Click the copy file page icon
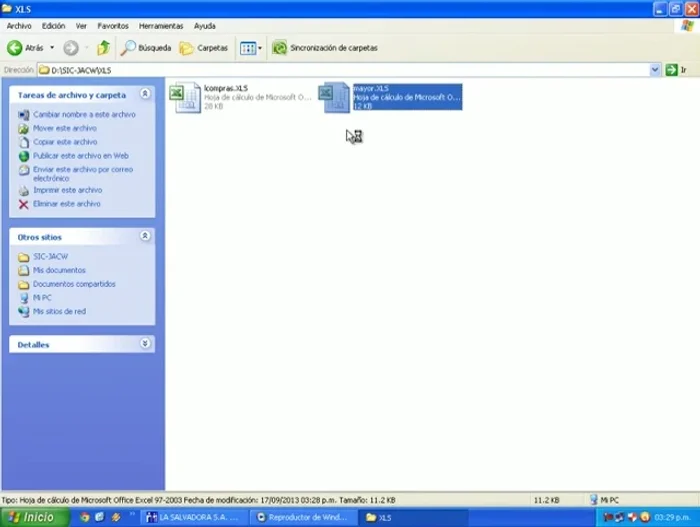Screen dimensions: 700x527 pyautogui.click(x=24, y=142)
